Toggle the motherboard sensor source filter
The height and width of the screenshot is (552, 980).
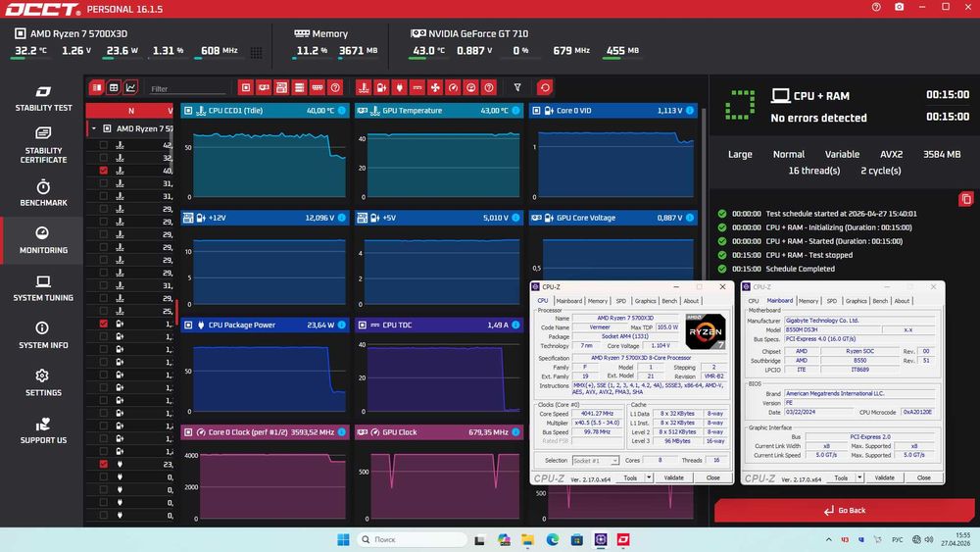(x=282, y=87)
